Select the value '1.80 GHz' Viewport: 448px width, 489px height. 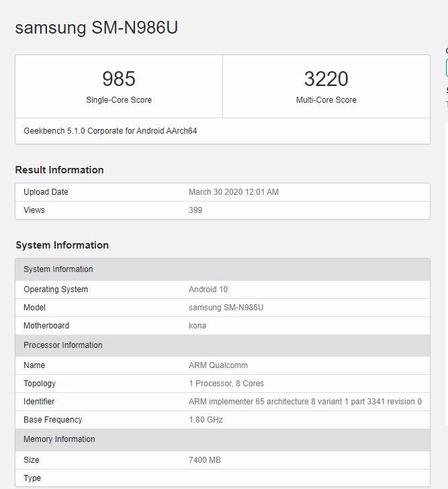click(x=206, y=420)
